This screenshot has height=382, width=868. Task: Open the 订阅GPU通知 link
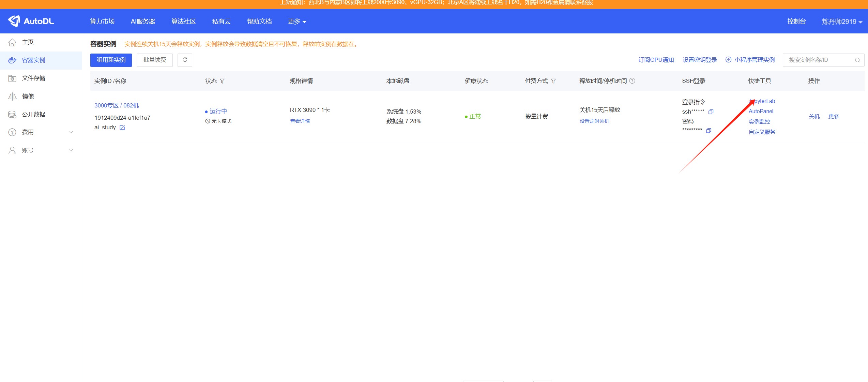point(656,60)
